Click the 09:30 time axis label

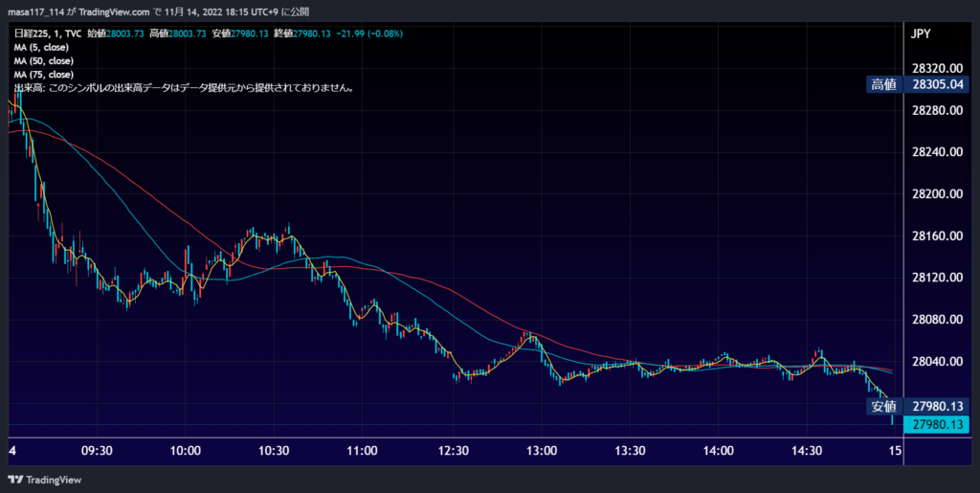[x=97, y=451]
